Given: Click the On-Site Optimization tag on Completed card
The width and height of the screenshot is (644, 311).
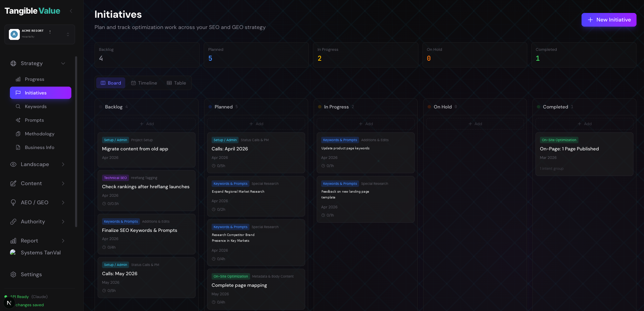Looking at the screenshot, I should [559, 140].
